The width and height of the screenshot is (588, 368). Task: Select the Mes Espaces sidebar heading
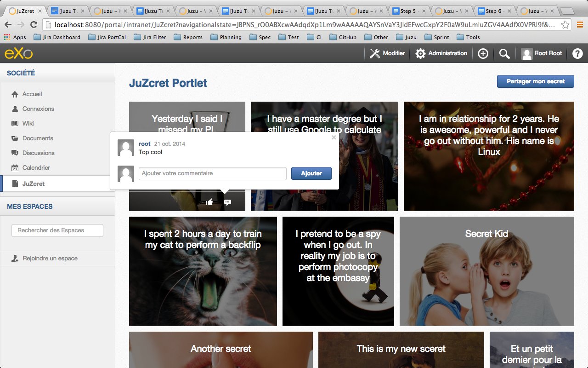(29, 207)
